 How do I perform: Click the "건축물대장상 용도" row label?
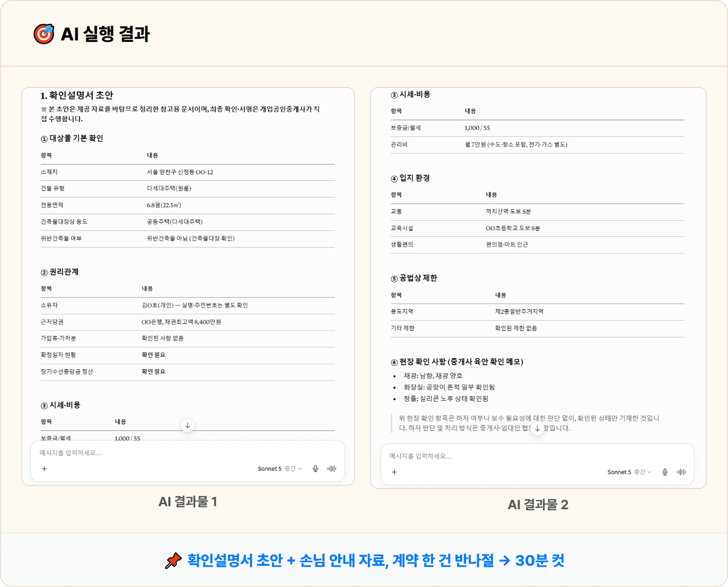(64, 222)
